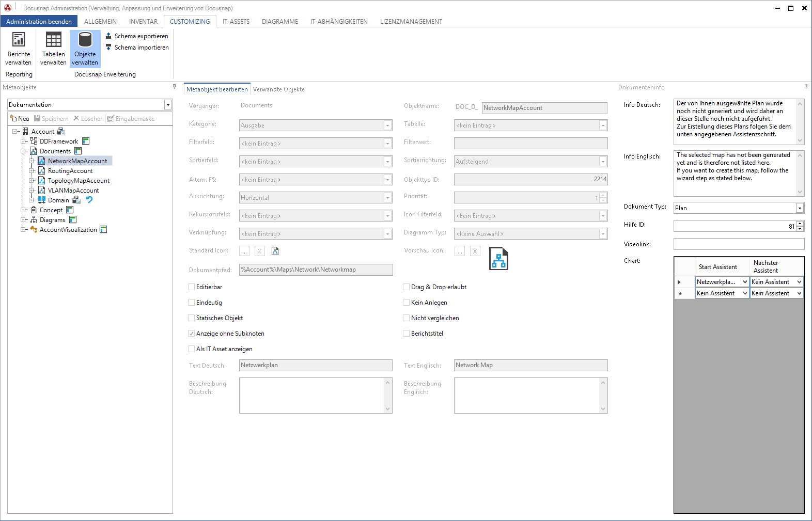
Task: Open the Sortierrichtung dropdown
Action: [603, 162]
